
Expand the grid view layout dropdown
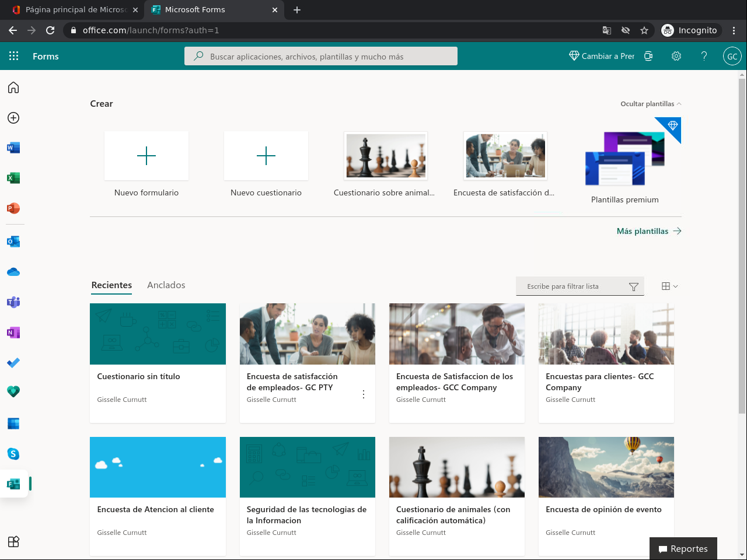(x=669, y=286)
